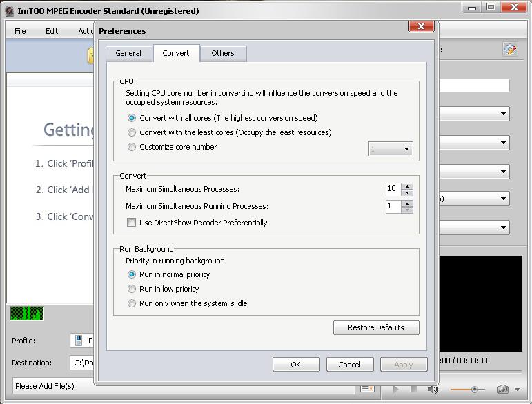Open the Action menu in the main window
The width and height of the screenshot is (532, 404).
[x=86, y=31]
